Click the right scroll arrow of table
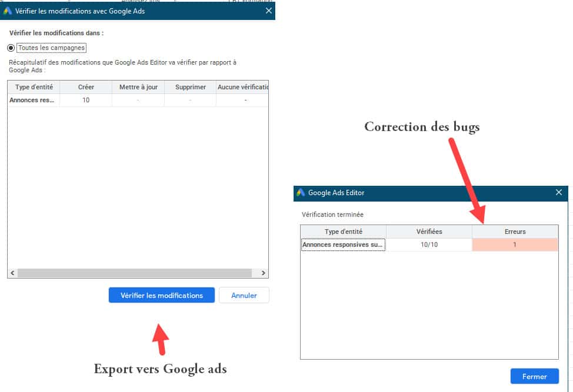Image resolution: width=573 pixels, height=392 pixels. pyautogui.click(x=263, y=273)
